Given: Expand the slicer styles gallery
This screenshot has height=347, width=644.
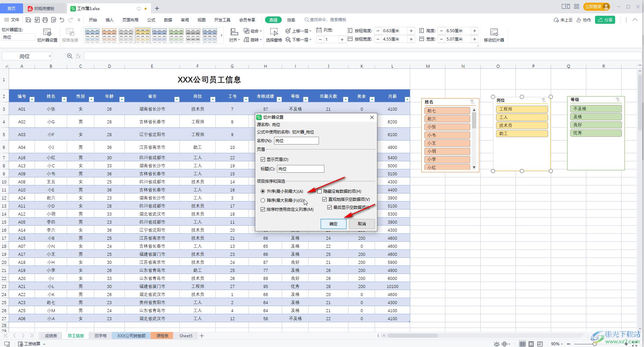Looking at the screenshot, I should (x=221, y=36).
